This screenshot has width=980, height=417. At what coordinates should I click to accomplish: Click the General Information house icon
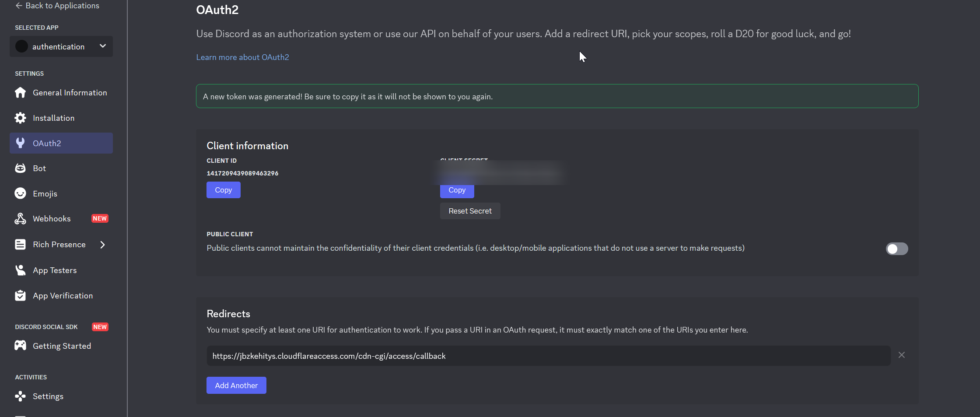pos(20,93)
